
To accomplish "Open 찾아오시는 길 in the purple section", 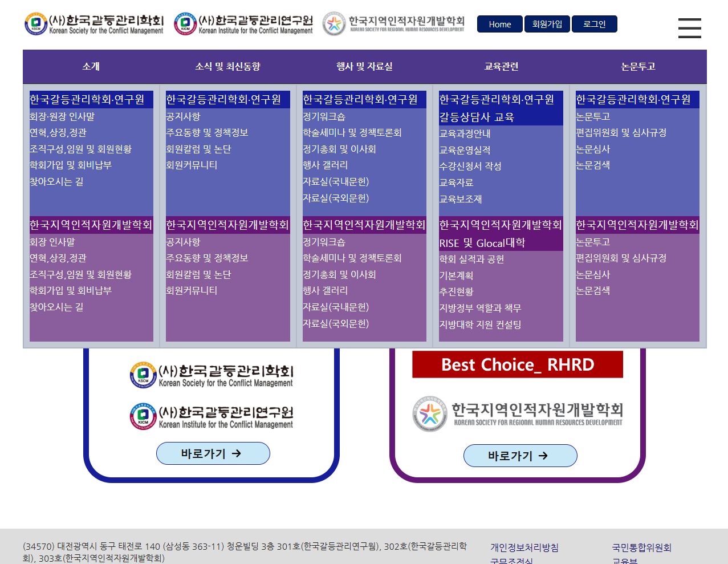I will pyautogui.click(x=56, y=307).
